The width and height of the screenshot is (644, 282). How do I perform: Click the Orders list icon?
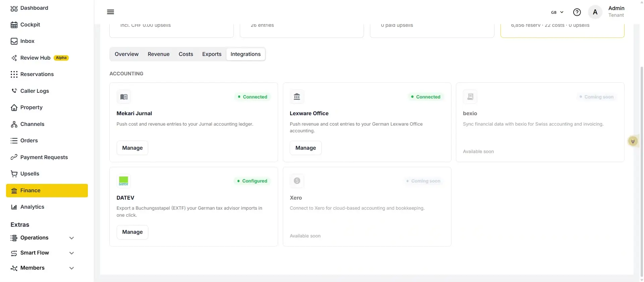point(14,141)
